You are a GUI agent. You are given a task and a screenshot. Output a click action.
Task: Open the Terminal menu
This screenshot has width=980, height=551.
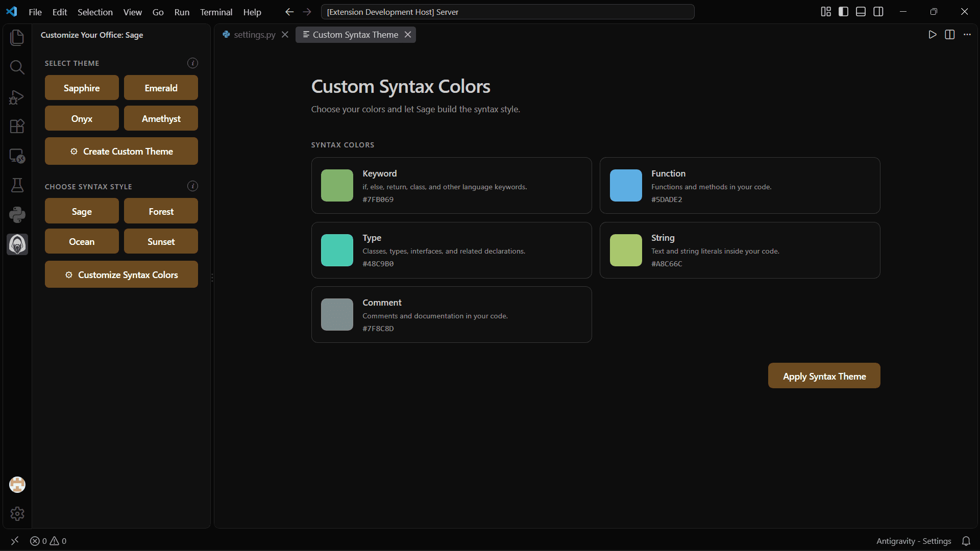[216, 12]
